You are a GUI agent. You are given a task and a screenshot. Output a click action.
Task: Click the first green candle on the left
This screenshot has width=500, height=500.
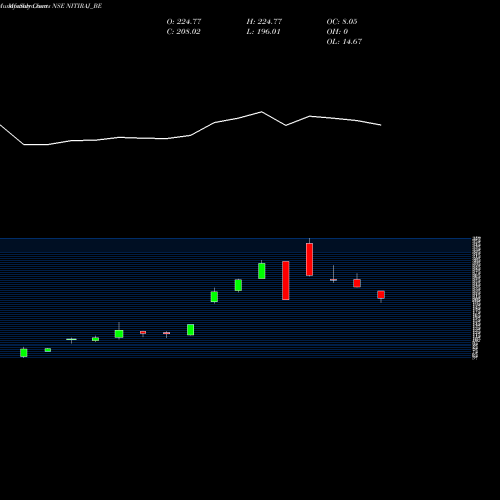24,353
